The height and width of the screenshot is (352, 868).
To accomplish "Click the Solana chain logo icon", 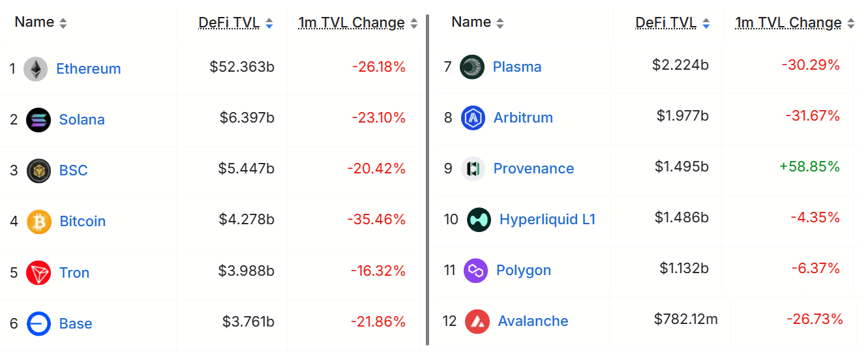I will pos(38,120).
